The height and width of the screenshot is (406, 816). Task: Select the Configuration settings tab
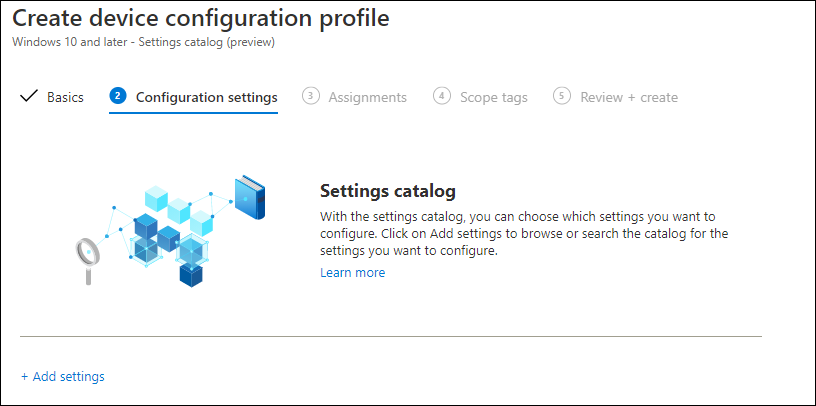click(207, 97)
